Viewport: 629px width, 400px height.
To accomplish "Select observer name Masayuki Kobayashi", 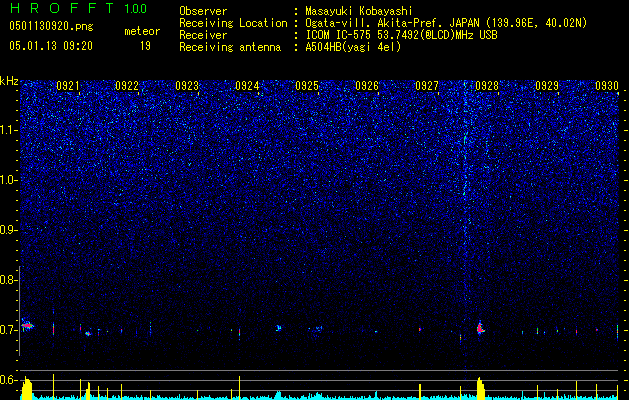I will click(359, 12).
